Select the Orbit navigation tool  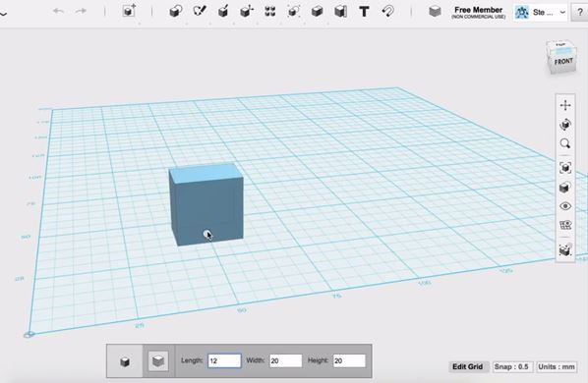point(565,125)
